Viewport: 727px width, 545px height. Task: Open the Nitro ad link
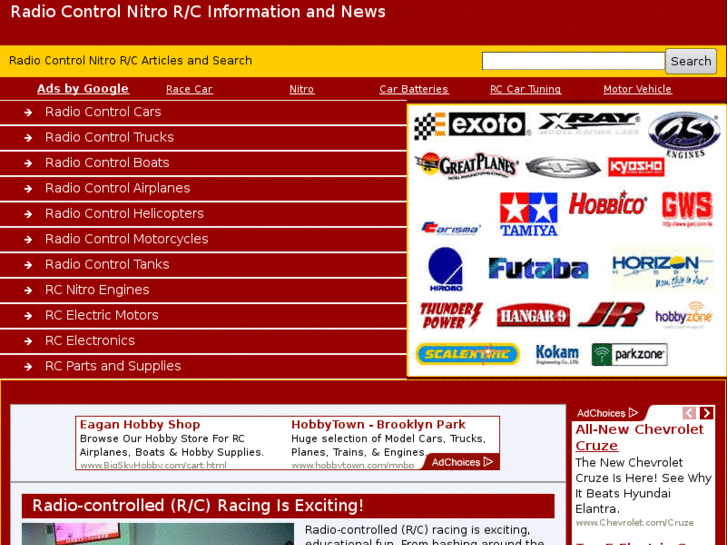[302, 89]
